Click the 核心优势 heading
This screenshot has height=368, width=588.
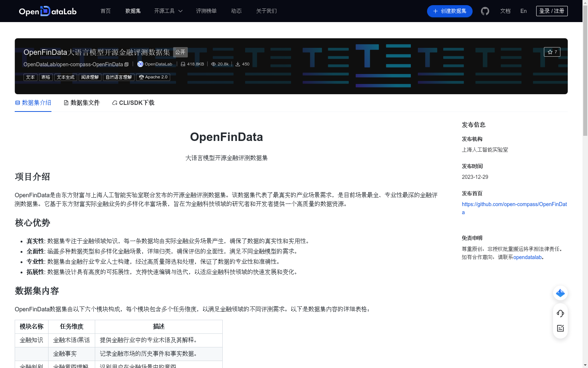[x=32, y=223]
